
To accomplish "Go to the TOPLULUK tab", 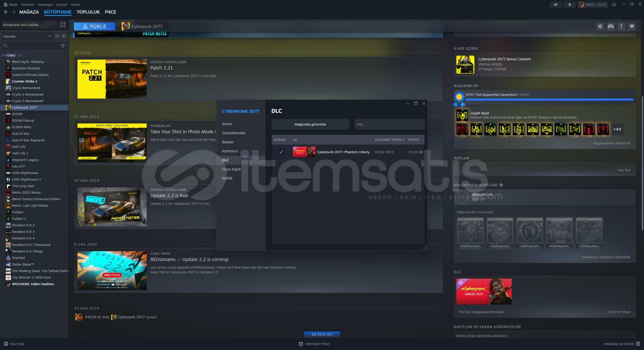I will [88, 12].
